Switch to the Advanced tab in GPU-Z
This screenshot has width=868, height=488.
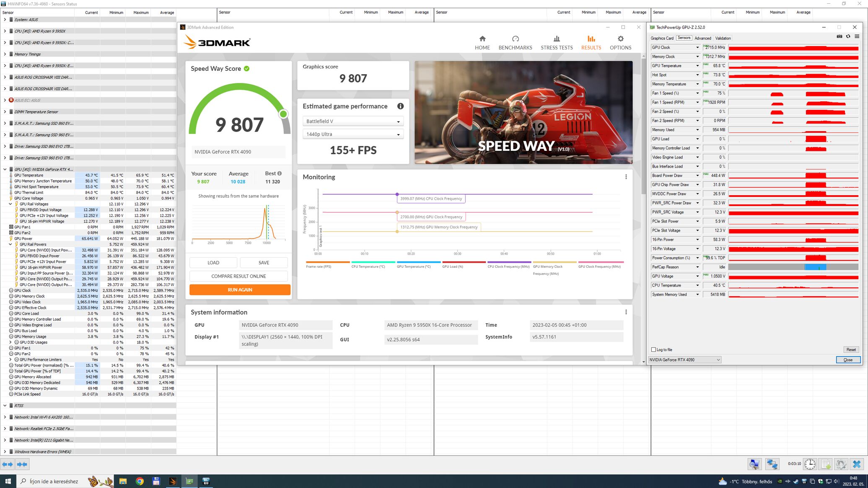pyautogui.click(x=702, y=38)
